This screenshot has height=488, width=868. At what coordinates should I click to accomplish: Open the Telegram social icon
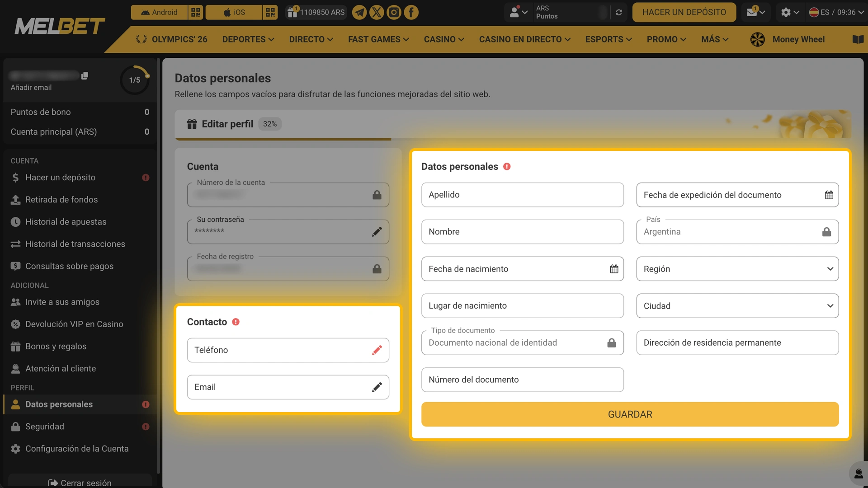(x=359, y=12)
